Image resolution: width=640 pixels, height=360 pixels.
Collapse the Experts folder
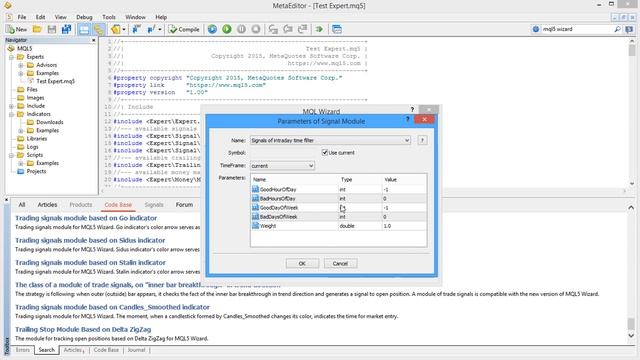pos(11,57)
